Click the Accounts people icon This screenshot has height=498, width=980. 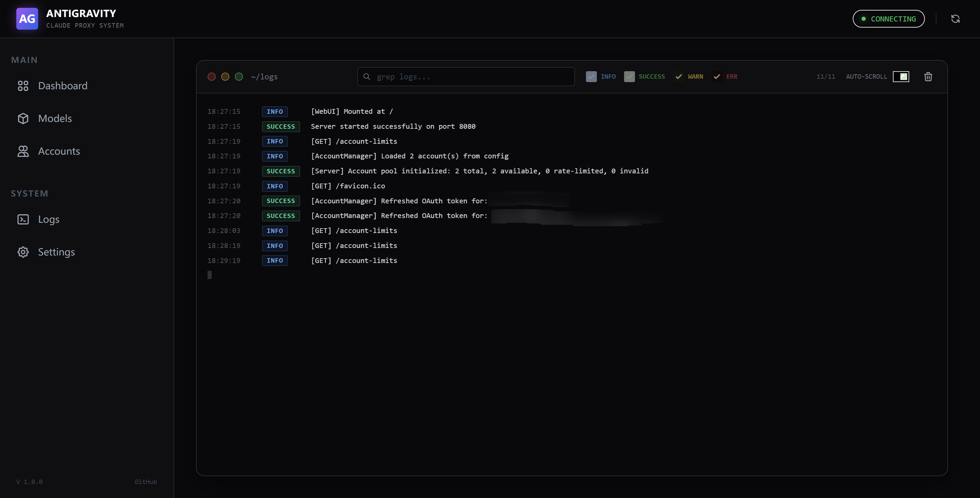[x=23, y=151]
